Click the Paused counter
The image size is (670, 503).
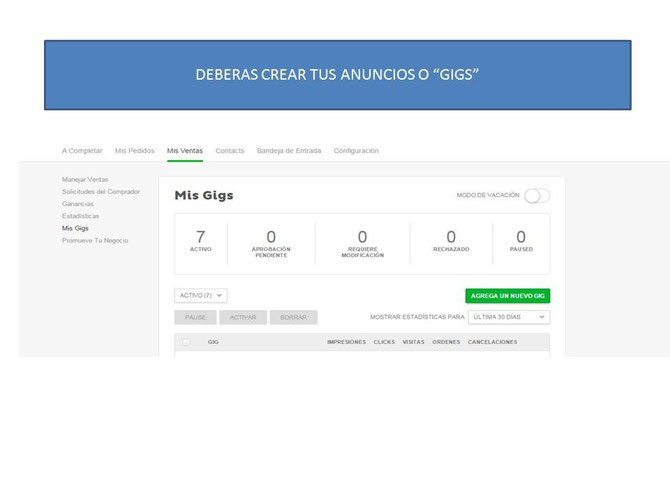tap(521, 241)
